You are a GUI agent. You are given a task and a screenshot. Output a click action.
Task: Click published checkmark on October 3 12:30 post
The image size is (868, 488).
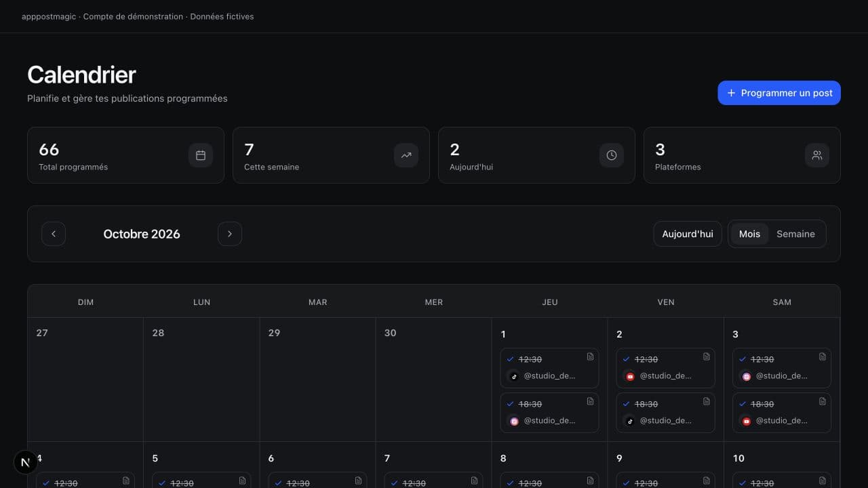click(743, 359)
